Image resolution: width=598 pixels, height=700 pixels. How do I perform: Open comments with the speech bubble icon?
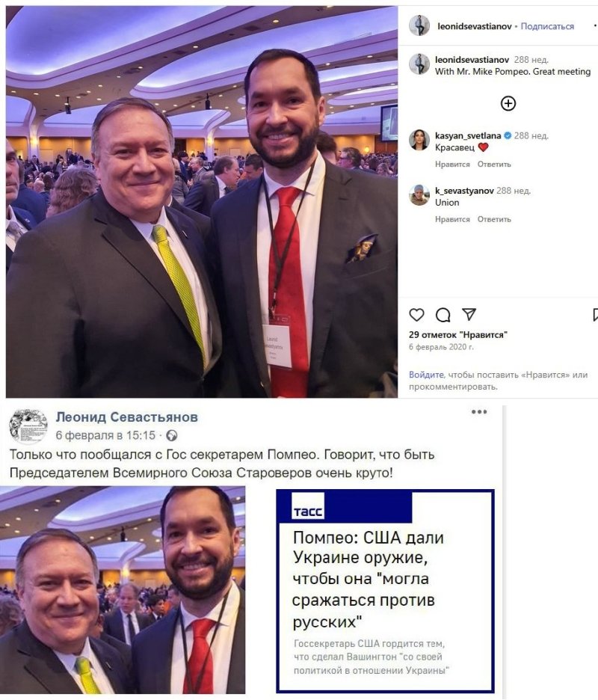pos(443,315)
